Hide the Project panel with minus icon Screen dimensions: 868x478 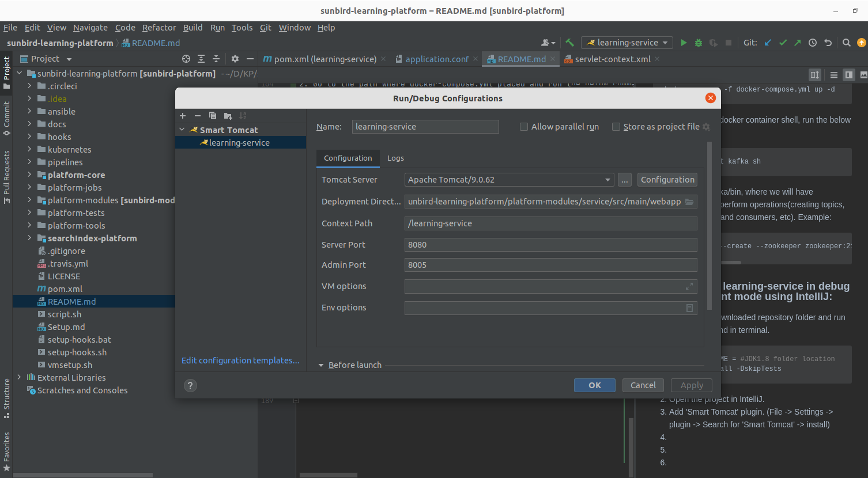click(250, 59)
